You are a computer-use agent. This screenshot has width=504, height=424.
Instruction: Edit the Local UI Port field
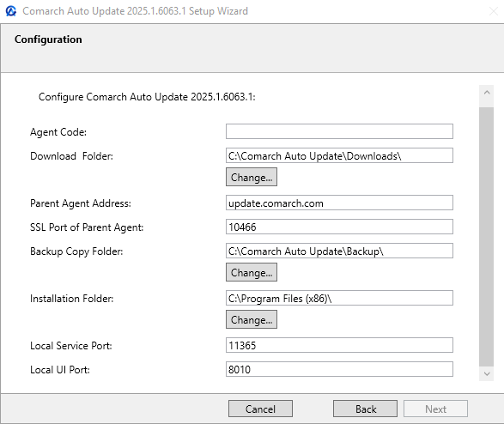click(x=339, y=369)
